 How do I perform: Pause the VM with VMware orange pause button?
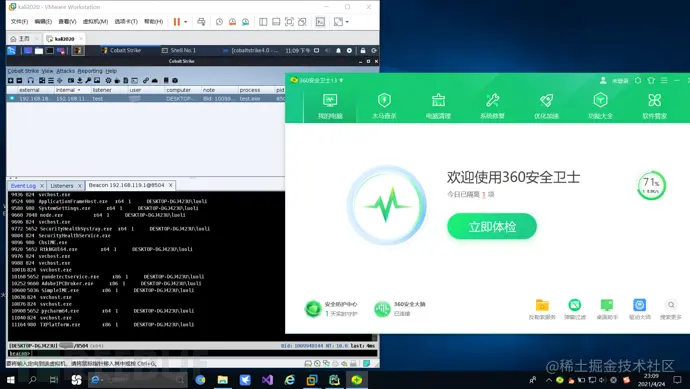(176, 22)
